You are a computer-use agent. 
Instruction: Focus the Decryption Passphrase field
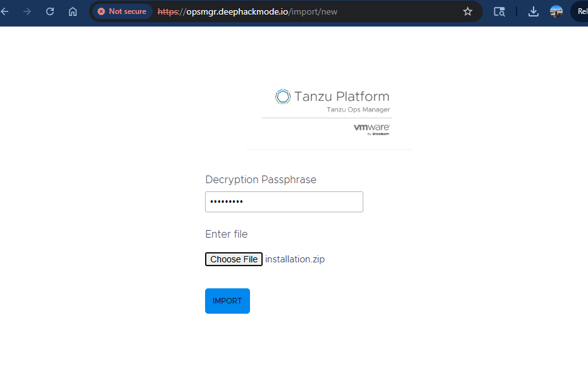click(284, 202)
